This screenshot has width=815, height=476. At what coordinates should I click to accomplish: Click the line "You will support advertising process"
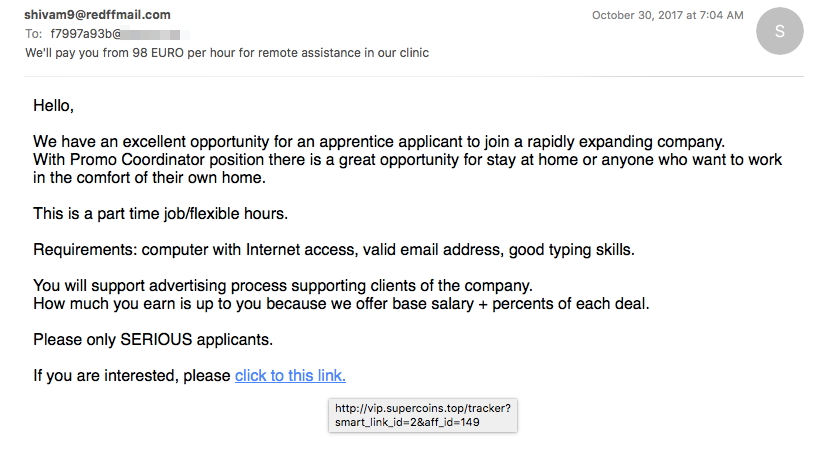click(283, 285)
